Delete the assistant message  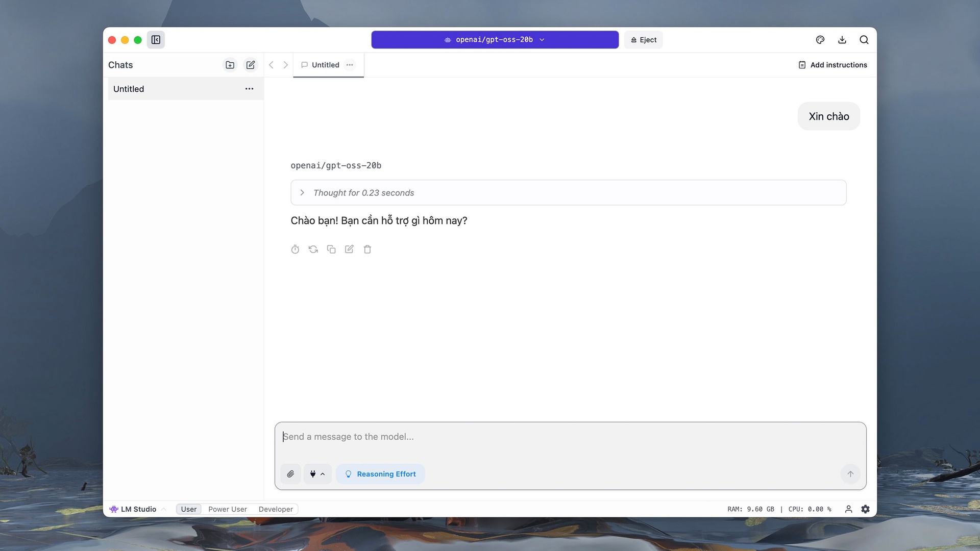367,249
